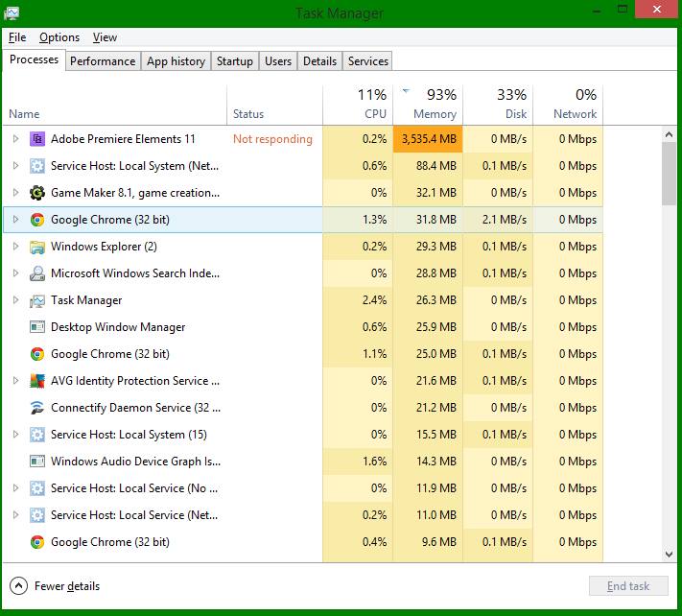682x616 pixels.
Task: Expand Windows Explorer (2) group
Action: [15, 247]
